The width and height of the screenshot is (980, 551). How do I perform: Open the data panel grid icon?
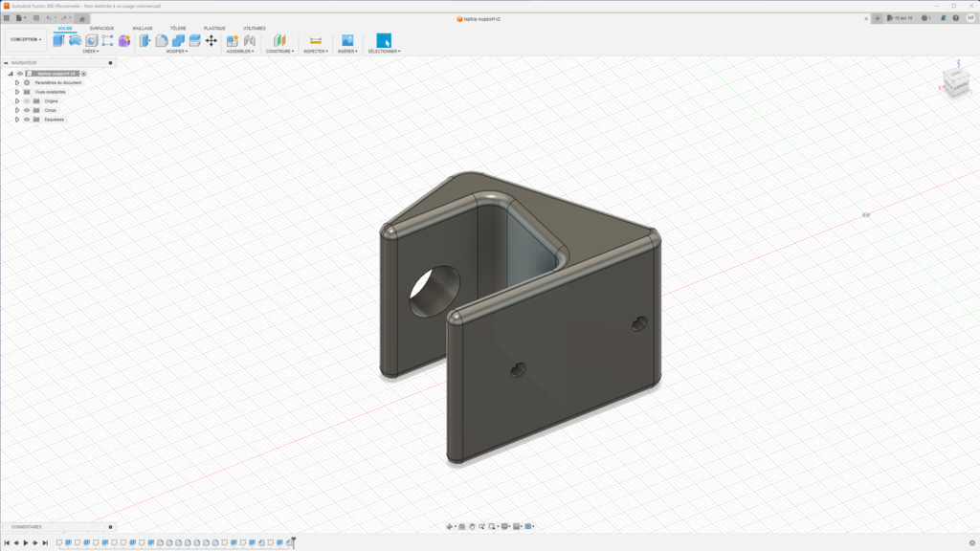[x=7, y=18]
